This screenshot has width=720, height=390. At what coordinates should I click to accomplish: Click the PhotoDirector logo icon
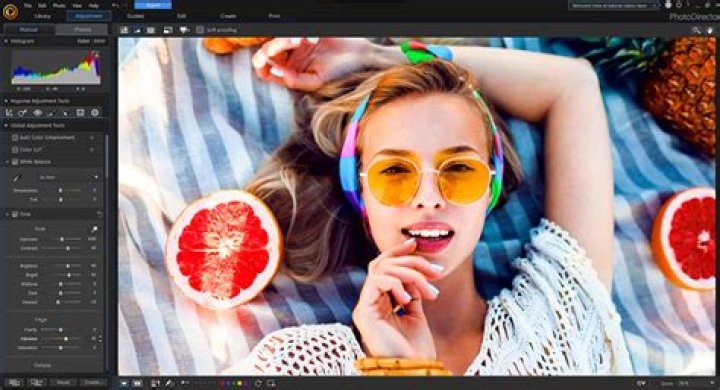pos(10,11)
